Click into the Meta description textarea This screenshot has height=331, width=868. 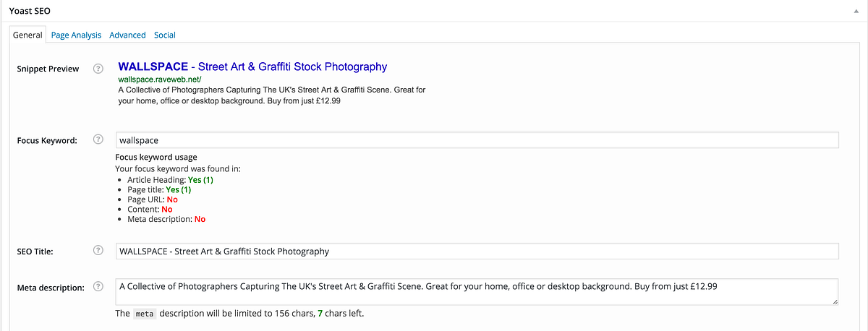(x=477, y=292)
